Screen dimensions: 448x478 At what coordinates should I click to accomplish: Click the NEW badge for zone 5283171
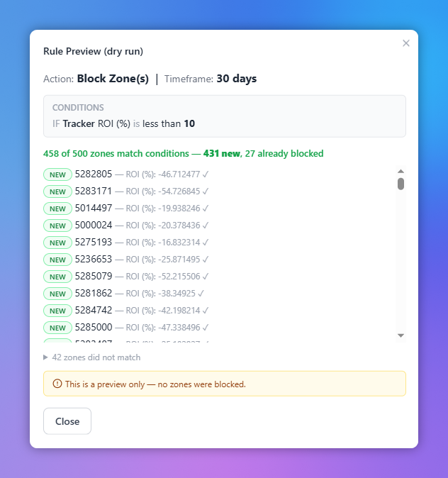(x=57, y=191)
